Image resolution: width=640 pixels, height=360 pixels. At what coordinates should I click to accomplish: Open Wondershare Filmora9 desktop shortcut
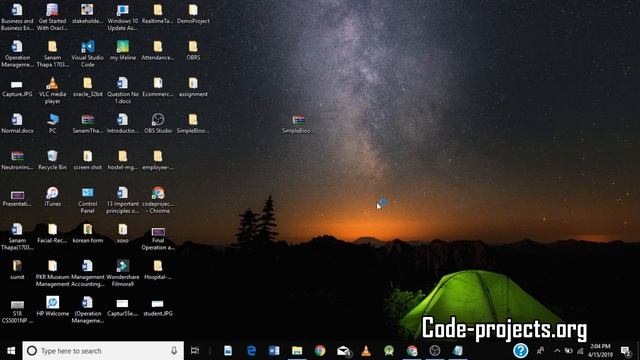click(x=123, y=273)
